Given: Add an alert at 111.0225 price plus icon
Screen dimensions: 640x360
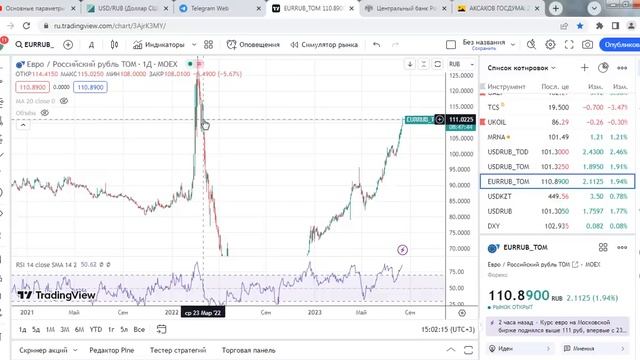Looking at the screenshot, I should click(440, 120).
